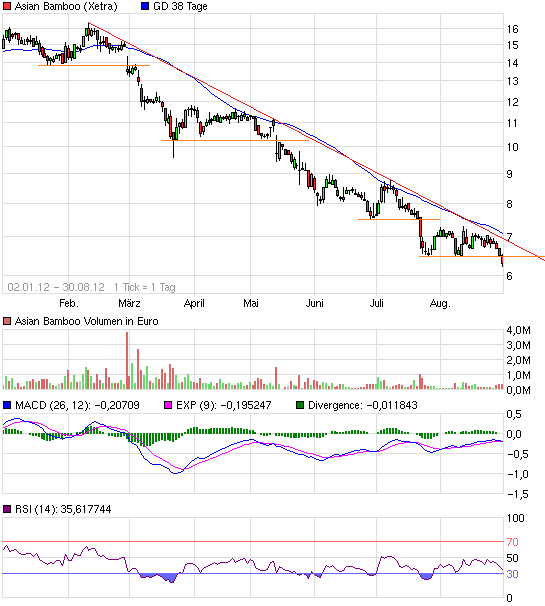
Task: Click the Asian Bamboo Volumen legend swatch
Action: click(7, 321)
